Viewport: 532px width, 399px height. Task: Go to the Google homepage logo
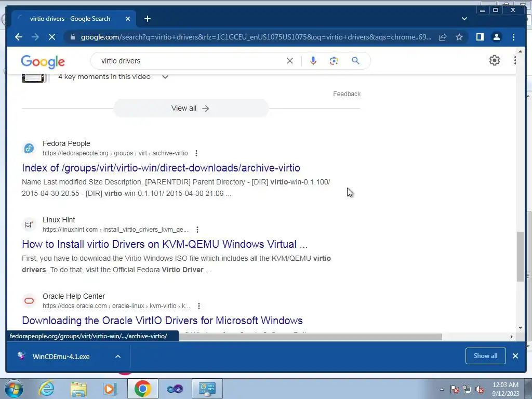tap(43, 62)
